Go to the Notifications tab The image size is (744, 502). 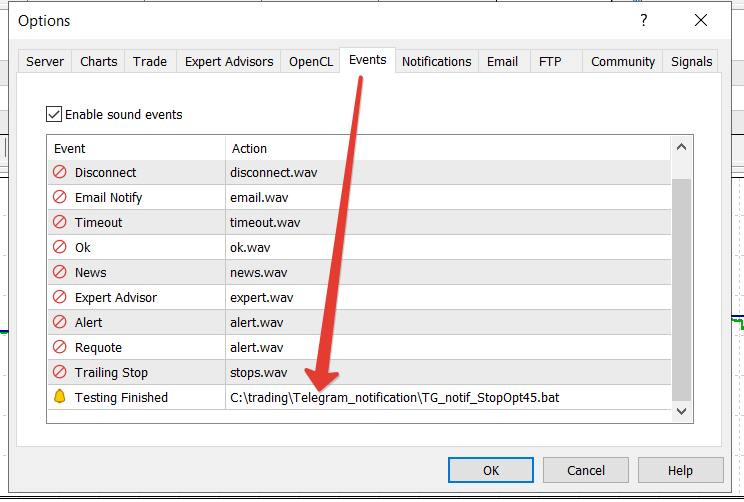[437, 62]
